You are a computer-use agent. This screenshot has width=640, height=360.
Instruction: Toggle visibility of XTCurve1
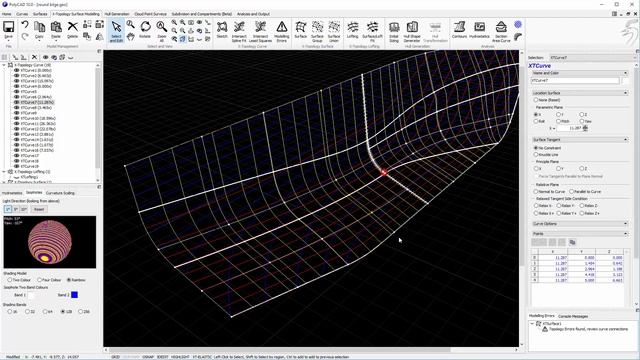pyautogui.click(x=17, y=70)
